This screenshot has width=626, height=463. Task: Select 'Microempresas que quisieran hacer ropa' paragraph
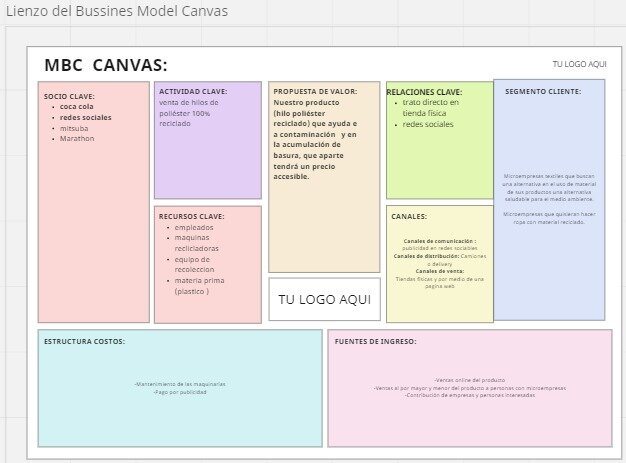click(x=549, y=218)
